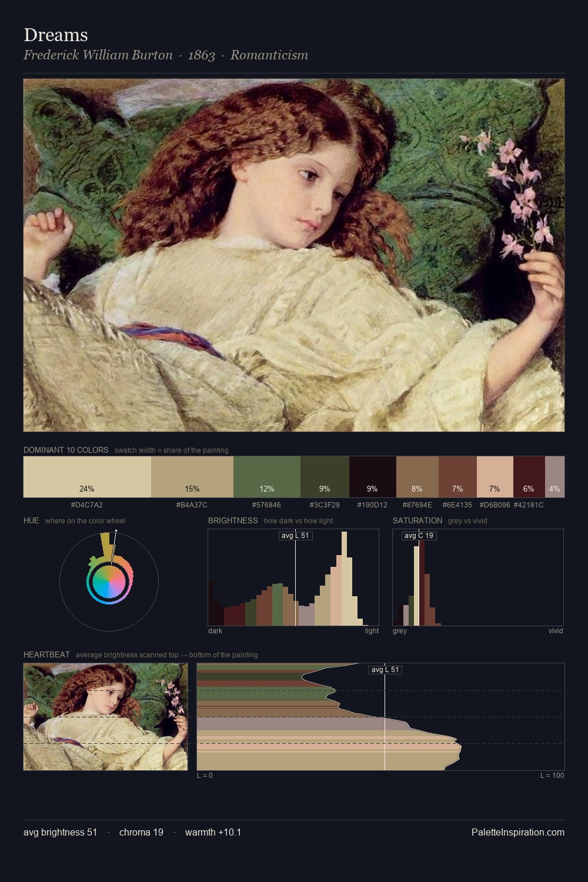Click the hue color wheel chart
The width and height of the screenshot is (588, 882).
click(109, 582)
